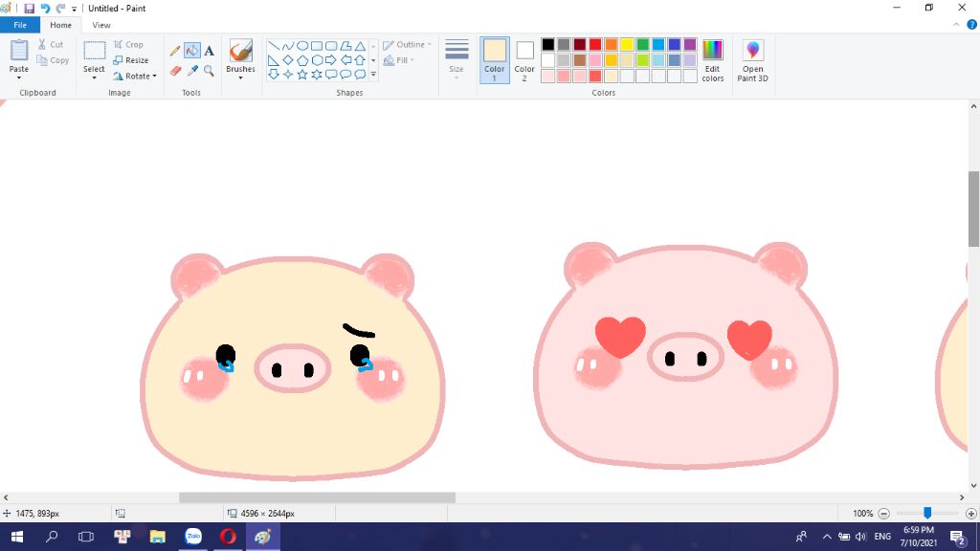Click the Cut button
The width and height of the screenshot is (980, 551).
51,44
